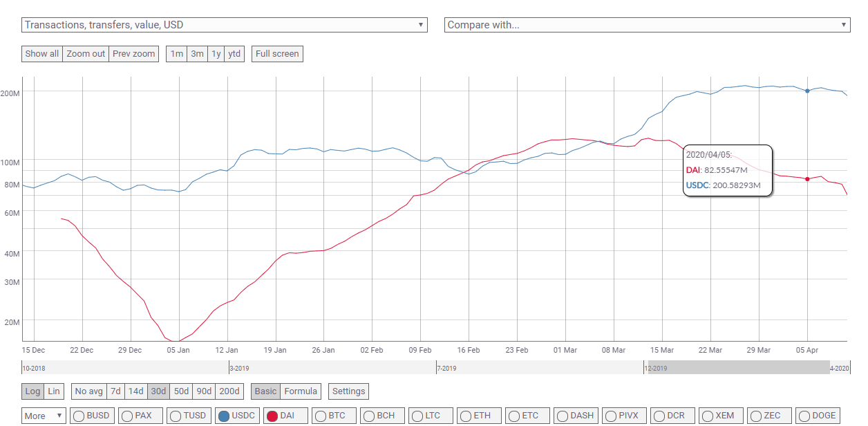This screenshot has width=868, height=426.
Task: Select the 7d moving average
Action: [115, 391]
